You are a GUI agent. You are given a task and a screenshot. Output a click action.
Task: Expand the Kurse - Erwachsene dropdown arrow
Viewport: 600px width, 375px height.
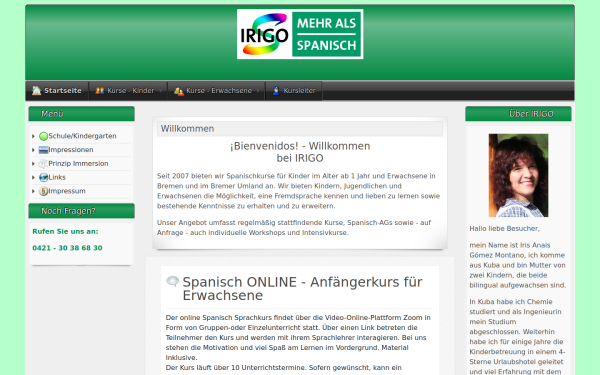pos(258,91)
